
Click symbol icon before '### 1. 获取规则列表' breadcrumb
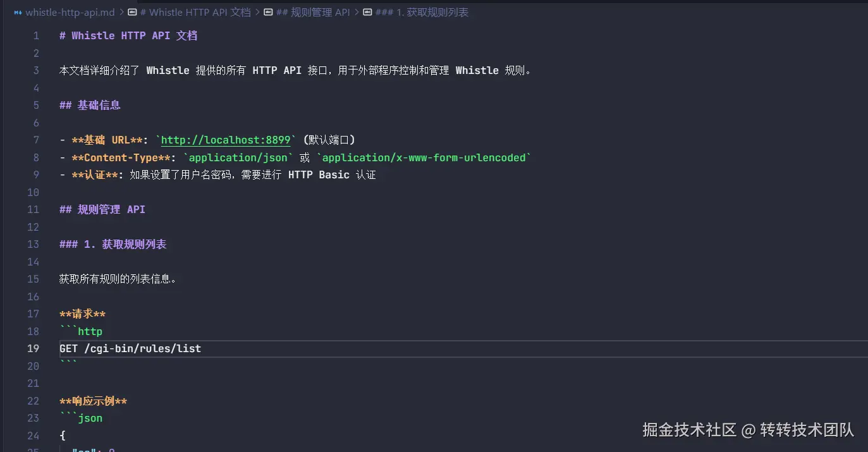click(x=367, y=13)
